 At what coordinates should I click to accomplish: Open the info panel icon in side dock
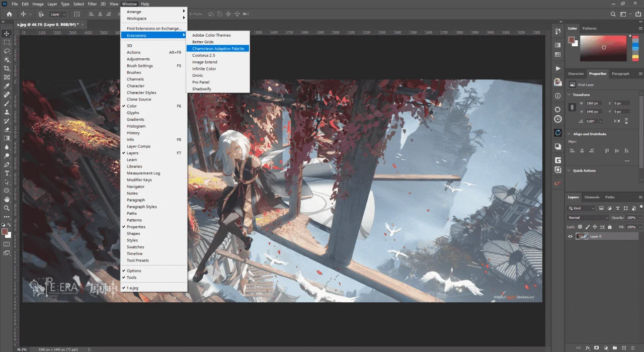point(557,96)
